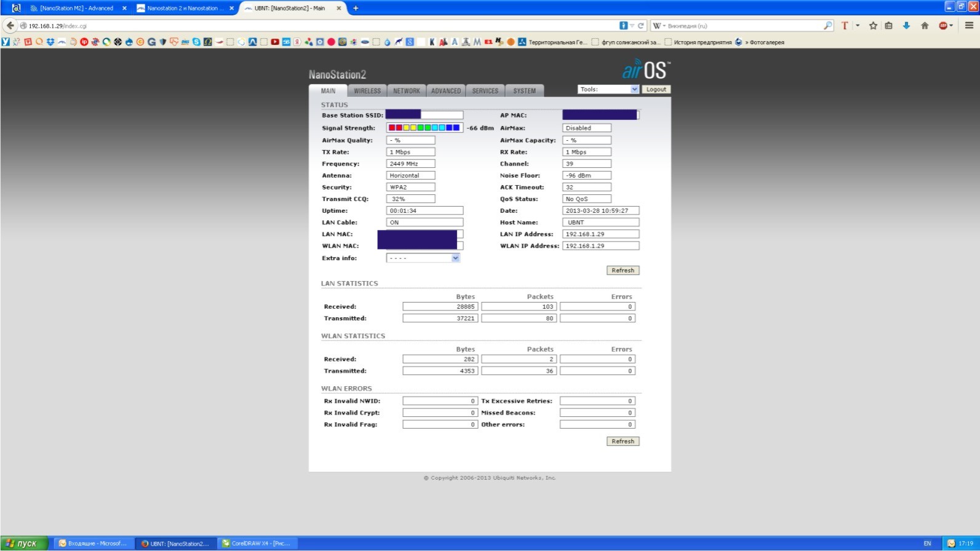Screen dimensions: 980x551
Task: Open the orange circle bookmark icon
Action: (x=511, y=42)
